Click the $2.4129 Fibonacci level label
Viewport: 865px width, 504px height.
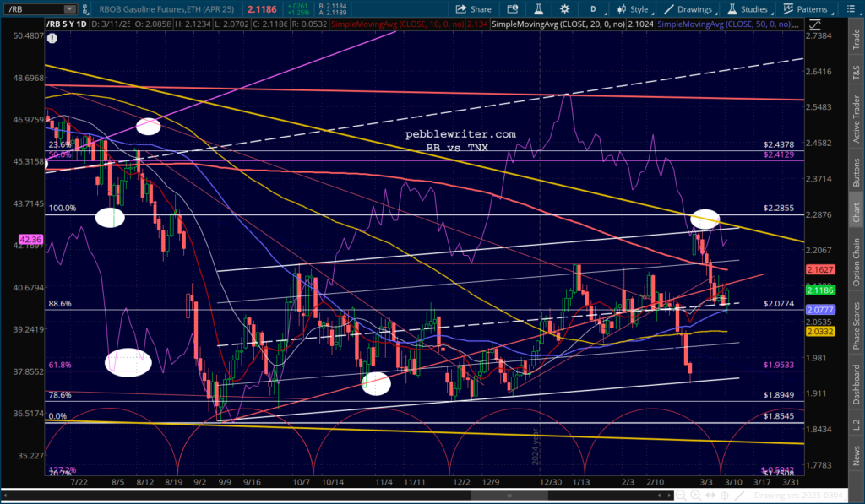pos(778,154)
